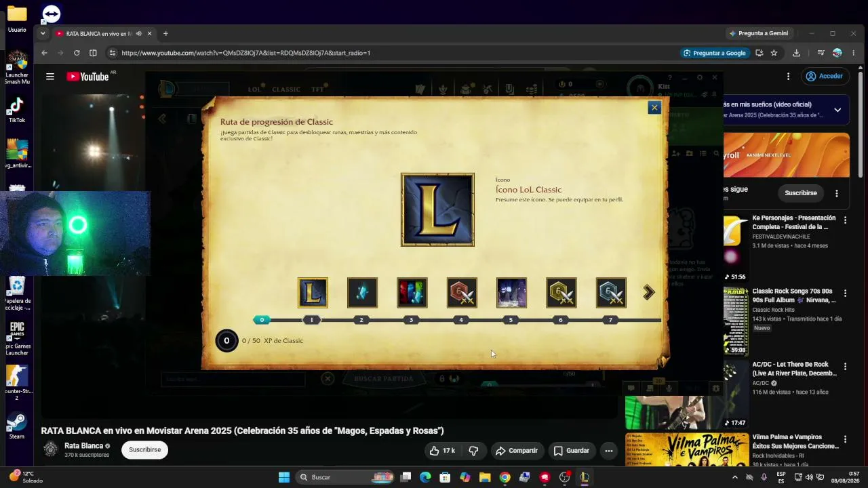Go to the YouTube home logo

(87, 77)
